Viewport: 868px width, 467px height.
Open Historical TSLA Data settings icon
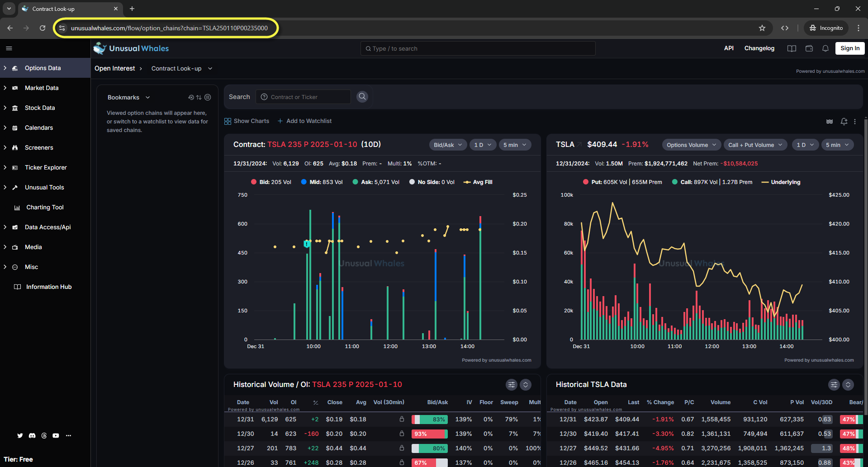coord(834,385)
